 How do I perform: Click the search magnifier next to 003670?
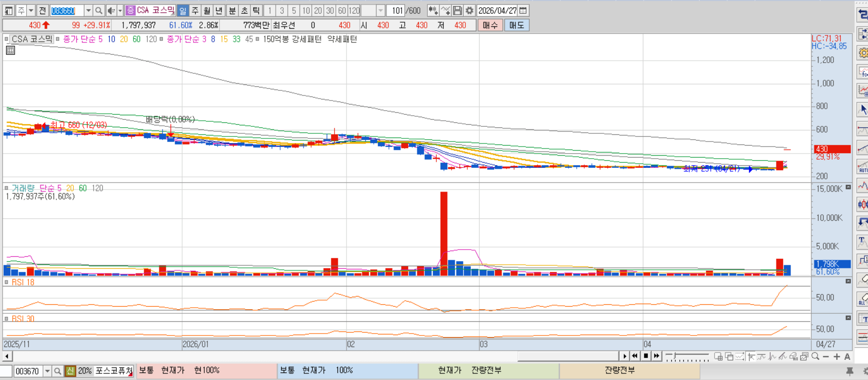58,371
